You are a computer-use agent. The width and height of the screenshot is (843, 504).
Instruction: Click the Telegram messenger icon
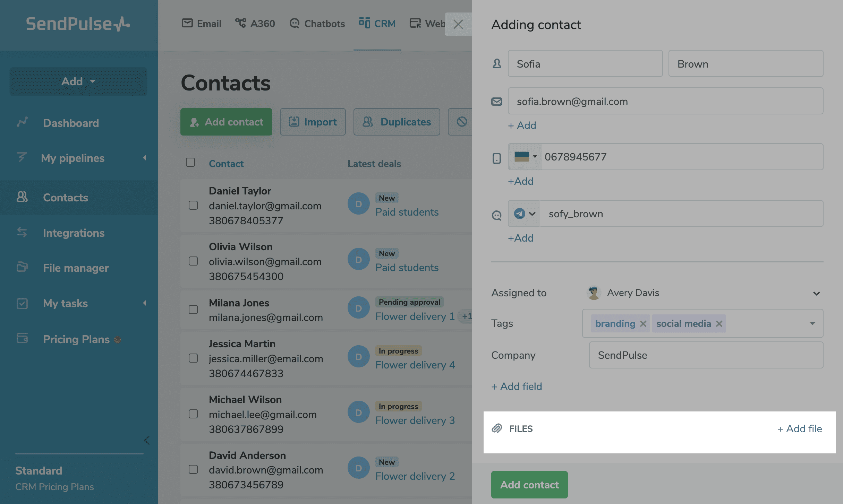(x=519, y=214)
